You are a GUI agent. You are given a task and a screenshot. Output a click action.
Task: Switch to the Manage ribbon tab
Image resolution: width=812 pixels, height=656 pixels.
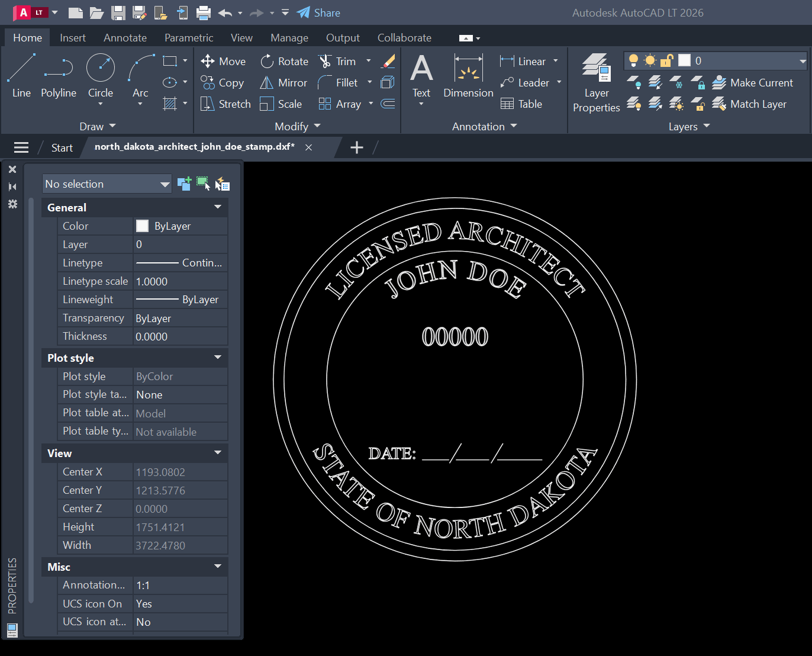click(289, 38)
